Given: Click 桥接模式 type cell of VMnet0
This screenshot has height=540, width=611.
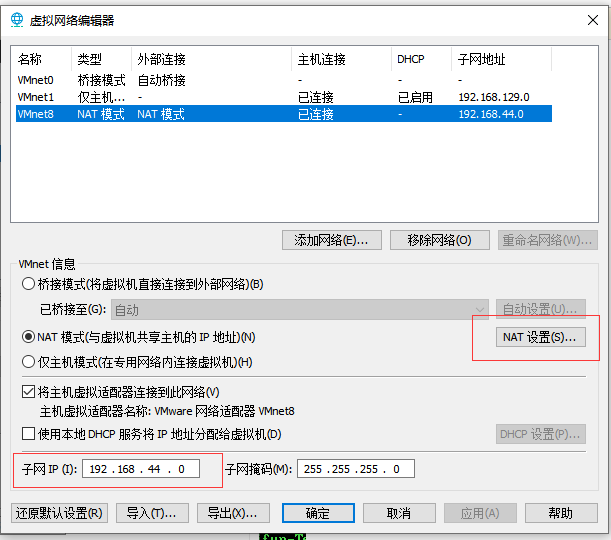Looking at the screenshot, I should [x=101, y=80].
